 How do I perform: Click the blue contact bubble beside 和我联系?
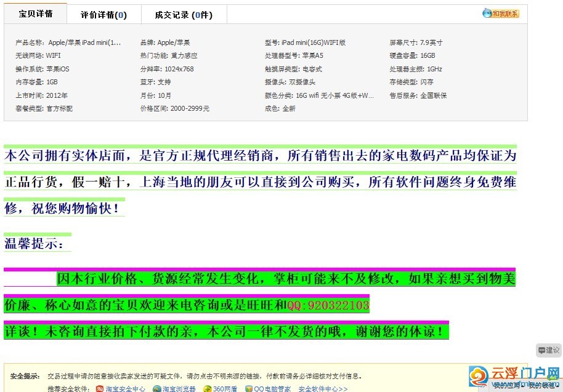point(488,12)
